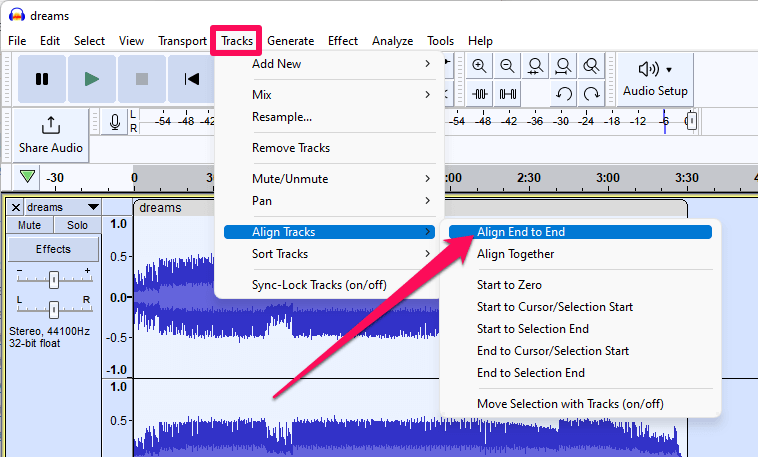Expand the Pan submenu

point(329,201)
